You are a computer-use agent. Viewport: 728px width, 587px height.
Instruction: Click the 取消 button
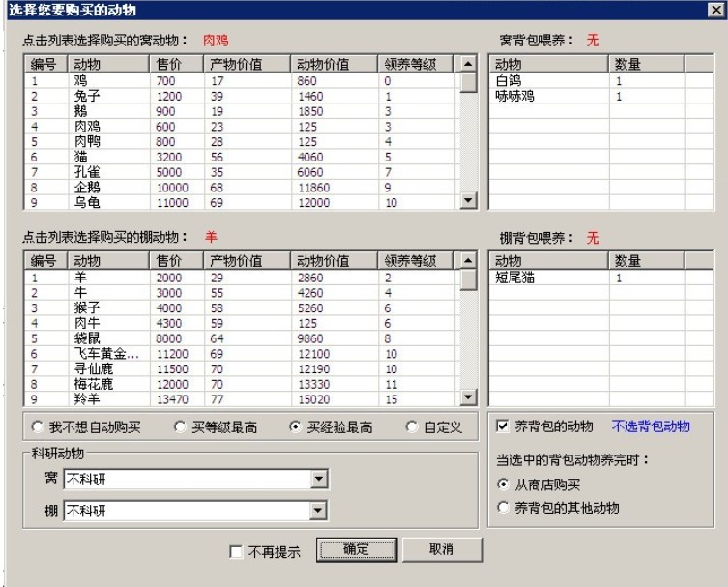tap(442, 550)
